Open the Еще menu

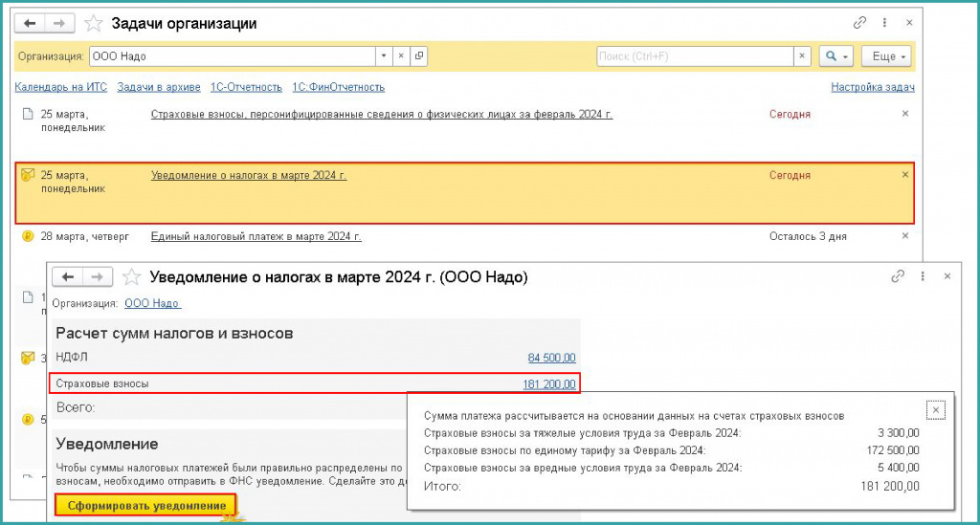[x=887, y=56]
